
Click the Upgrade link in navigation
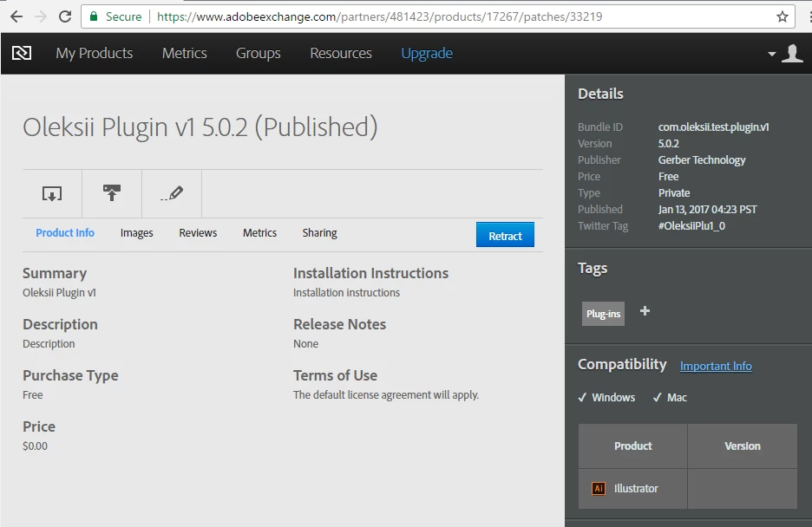427,53
